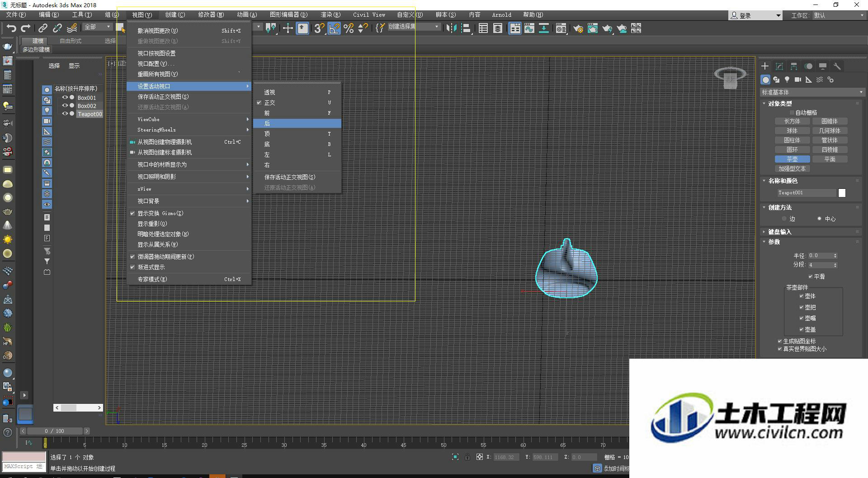Select the 边 creation method radio
This screenshot has width=868, height=478.
pos(784,219)
